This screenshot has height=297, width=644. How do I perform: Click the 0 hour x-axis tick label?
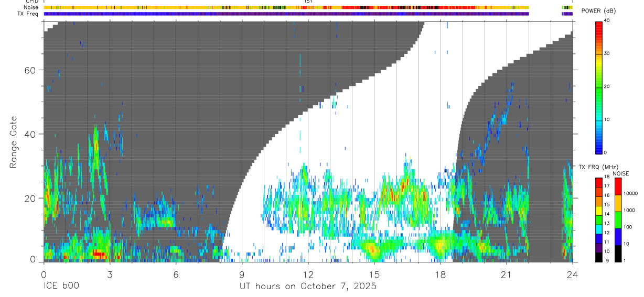[x=43, y=274]
